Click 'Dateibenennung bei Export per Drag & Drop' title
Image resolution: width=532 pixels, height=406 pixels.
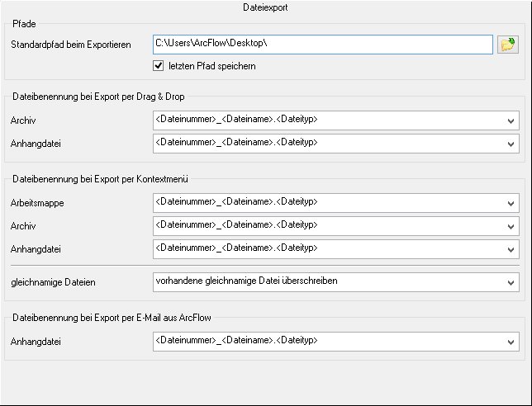tap(98, 97)
